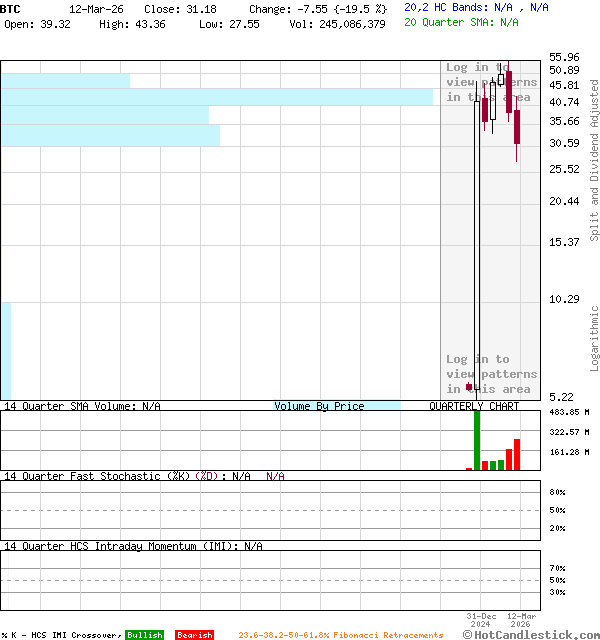Image resolution: width=600 pixels, height=640 pixels.
Task: Click the tallest red volume bar
Action: pyautogui.click(x=517, y=454)
